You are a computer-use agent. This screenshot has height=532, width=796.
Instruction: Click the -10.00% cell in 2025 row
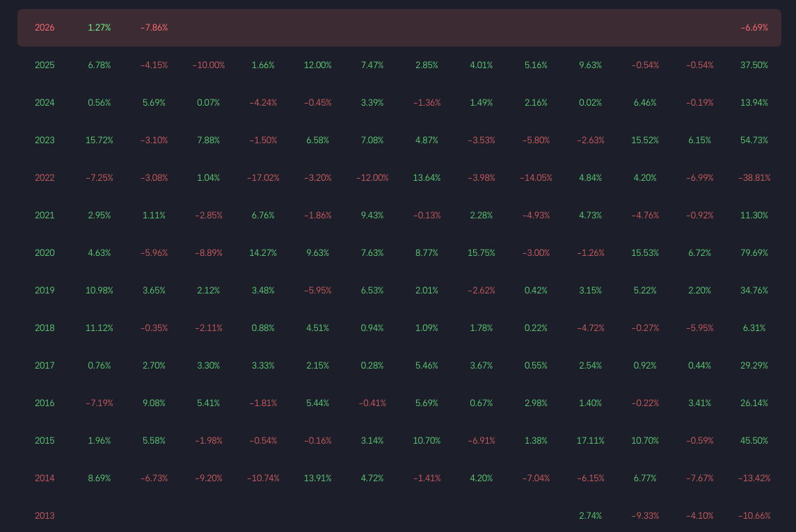click(208, 65)
